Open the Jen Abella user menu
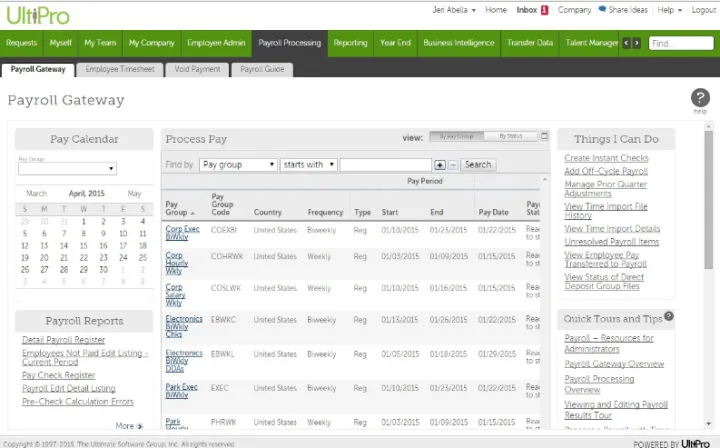The width and height of the screenshot is (720, 448). coord(454,10)
